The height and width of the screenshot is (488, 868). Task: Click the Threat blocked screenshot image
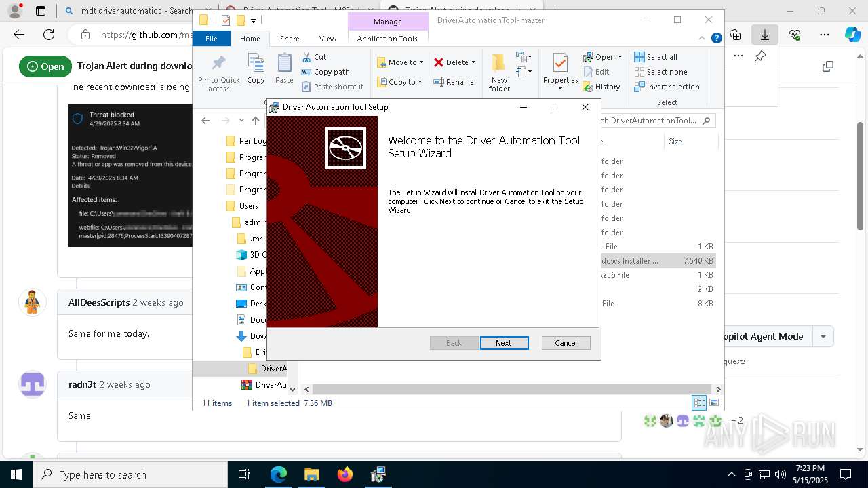click(130, 175)
